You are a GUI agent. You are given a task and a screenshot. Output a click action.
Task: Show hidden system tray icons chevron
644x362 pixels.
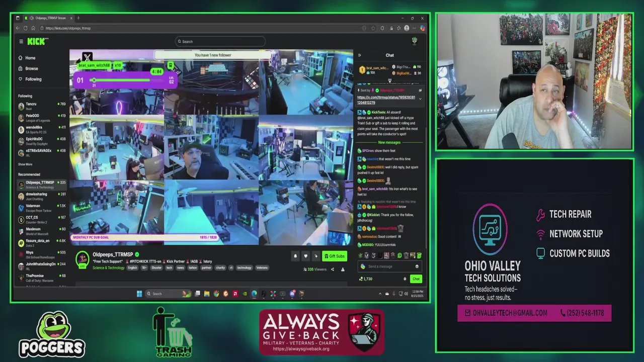tap(380, 294)
